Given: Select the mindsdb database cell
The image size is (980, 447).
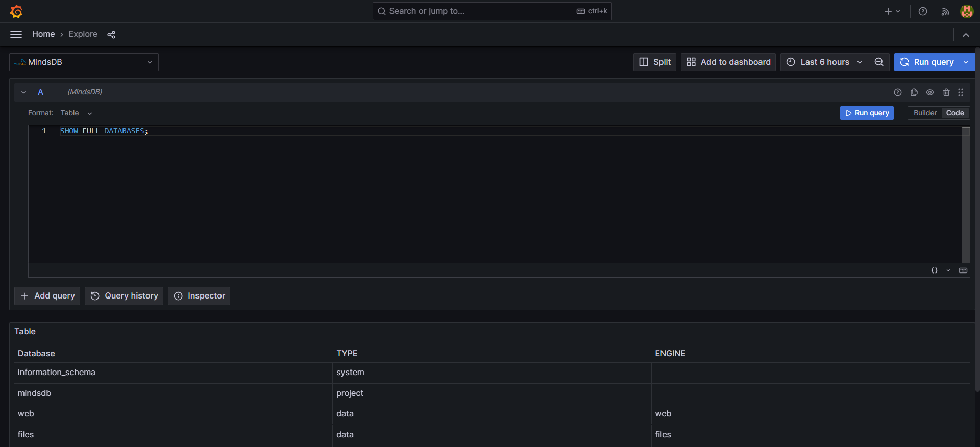Looking at the screenshot, I should (x=173, y=393).
